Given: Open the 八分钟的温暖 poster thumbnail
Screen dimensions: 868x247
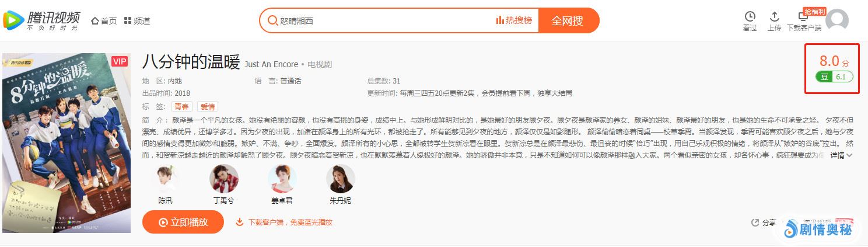Looking at the screenshot, I should tap(66, 142).
